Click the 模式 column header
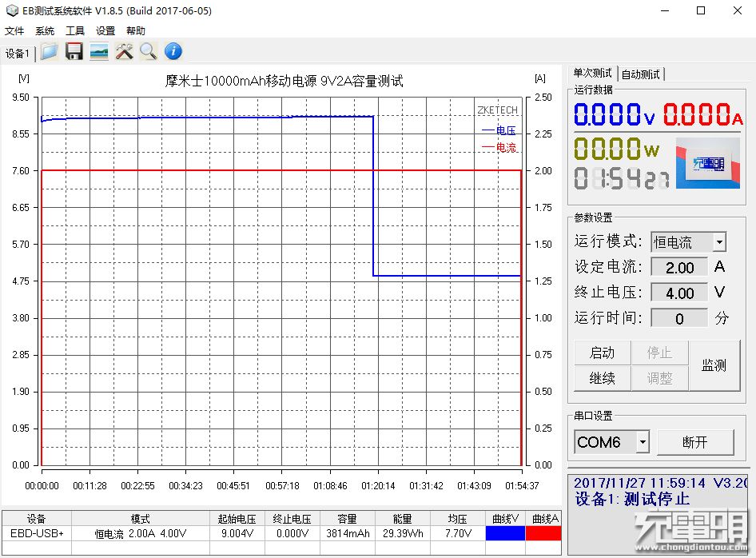The width and height of the screenshot is (756, 558). coord(141,519)
